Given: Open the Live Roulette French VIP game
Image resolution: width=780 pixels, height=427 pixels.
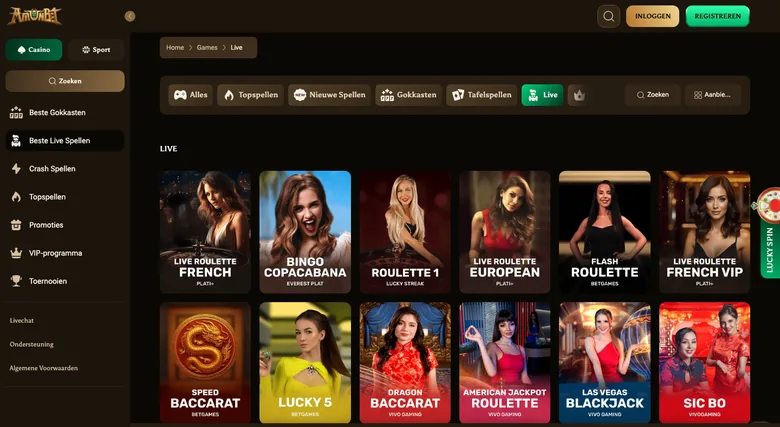Looking at the screenshot, I should click(704, 232).
